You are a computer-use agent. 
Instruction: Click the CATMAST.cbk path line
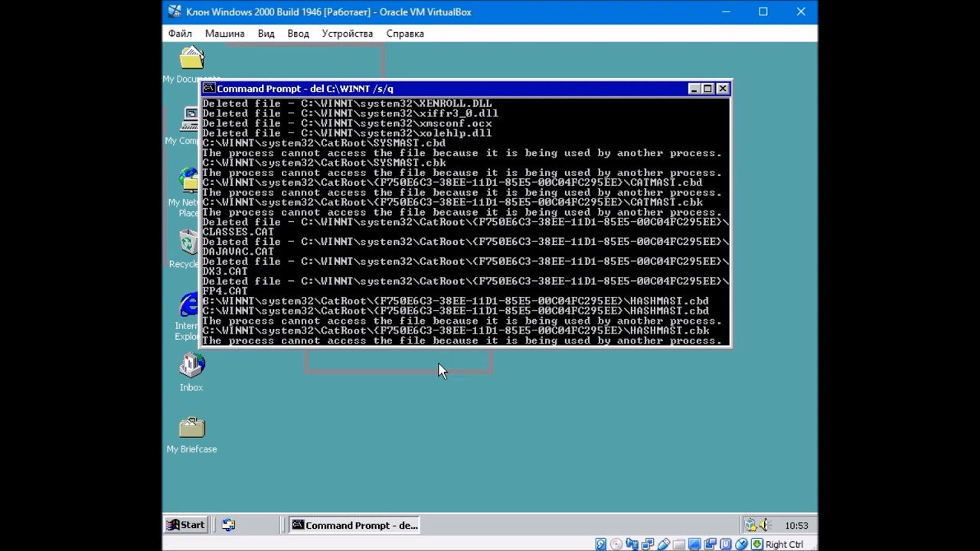452,203
